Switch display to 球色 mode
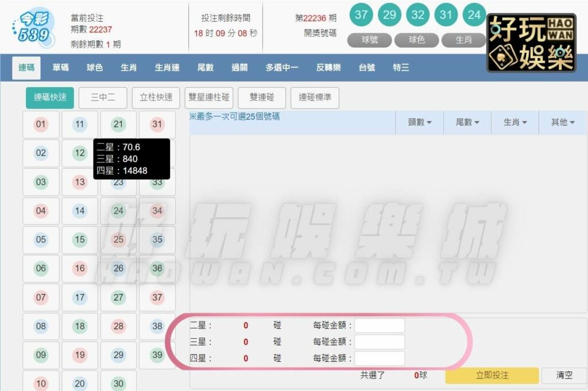588x391 pixels. point(416,40)
